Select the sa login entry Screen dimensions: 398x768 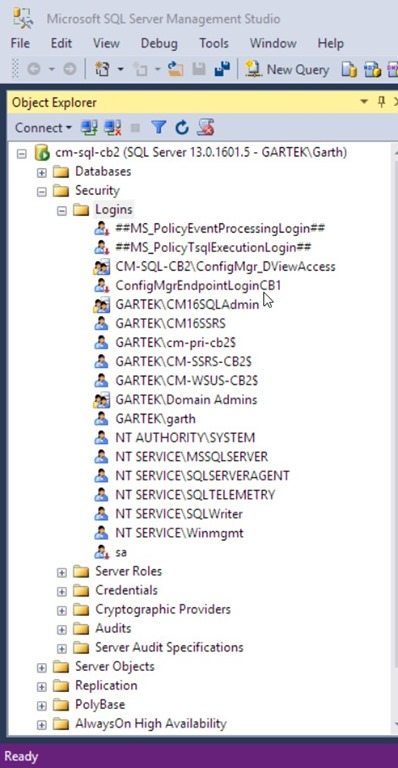coord(121,552)
